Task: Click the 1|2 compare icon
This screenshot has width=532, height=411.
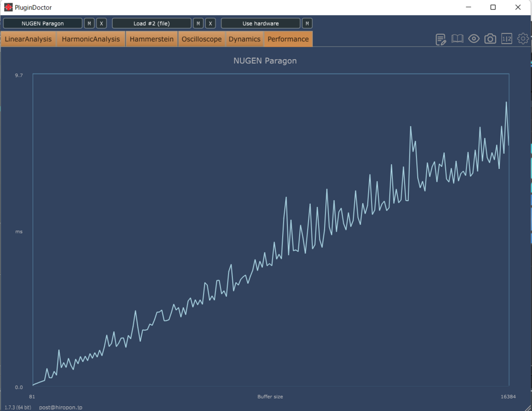Action: coord(507,38)
